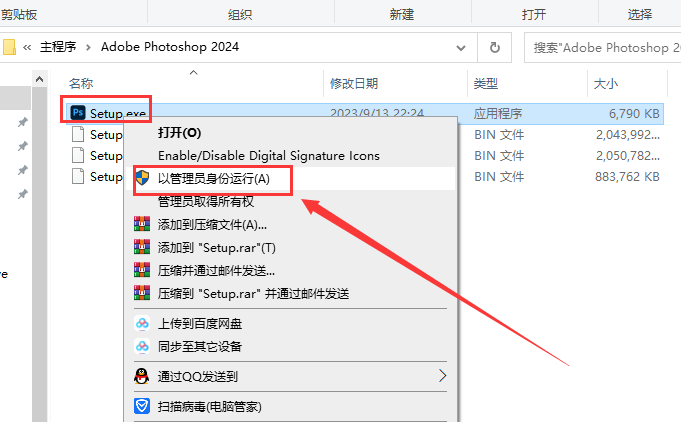The width and height of the screenshot is (681, 422).
Task: Click Baidu Netdisk icon beside 同步至其它设备
Action: (x=142, y=346)
